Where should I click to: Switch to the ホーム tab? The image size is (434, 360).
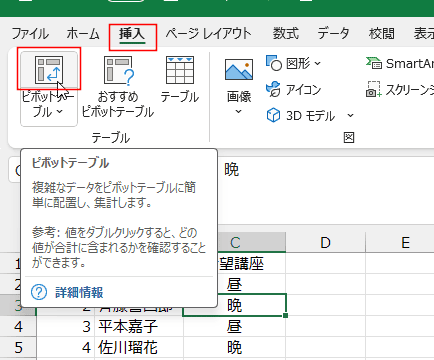tap(83, 34)
